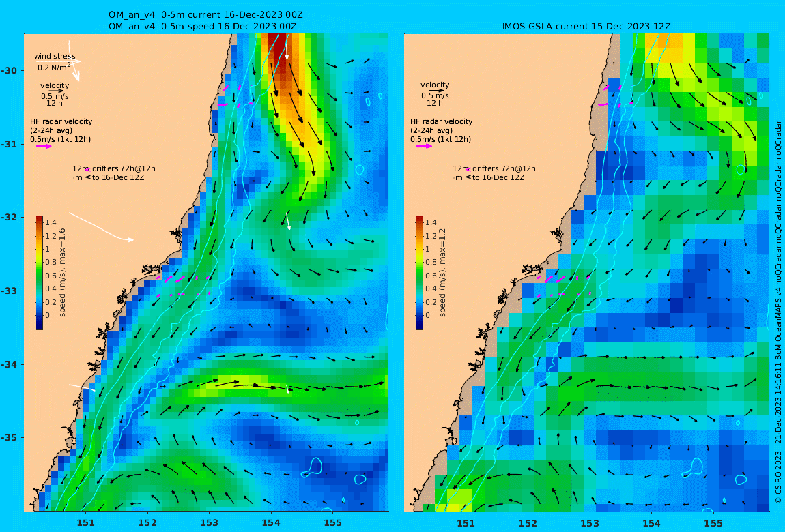Click the 151 longitude label under the left map
Screen dimensions: 785x532
[85, 523]
